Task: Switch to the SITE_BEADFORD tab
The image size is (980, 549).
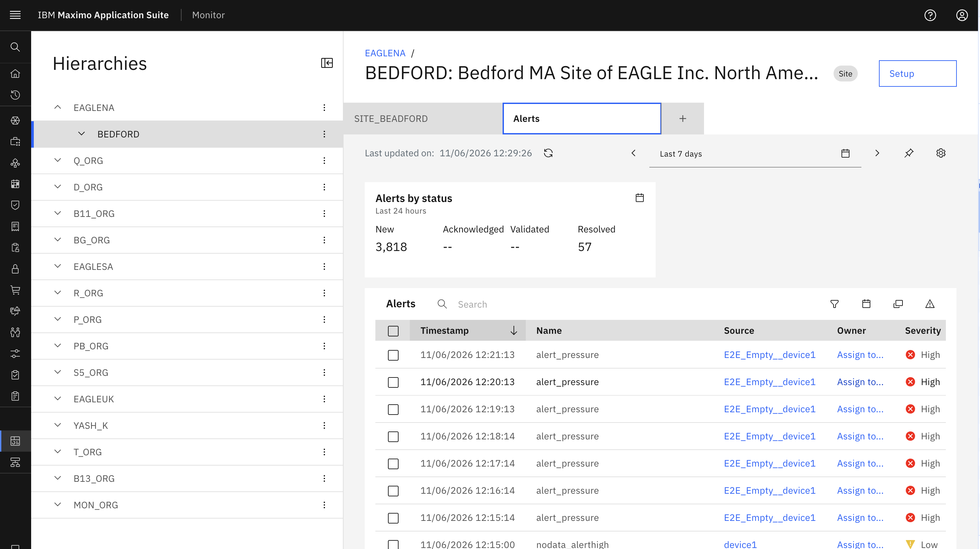Action: (x=423, y=119)
